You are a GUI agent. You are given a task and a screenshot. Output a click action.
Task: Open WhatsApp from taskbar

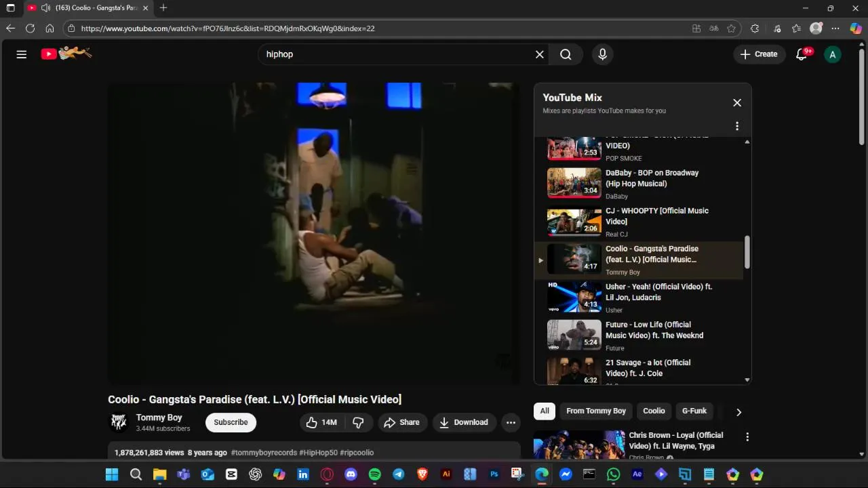[613, 474]
